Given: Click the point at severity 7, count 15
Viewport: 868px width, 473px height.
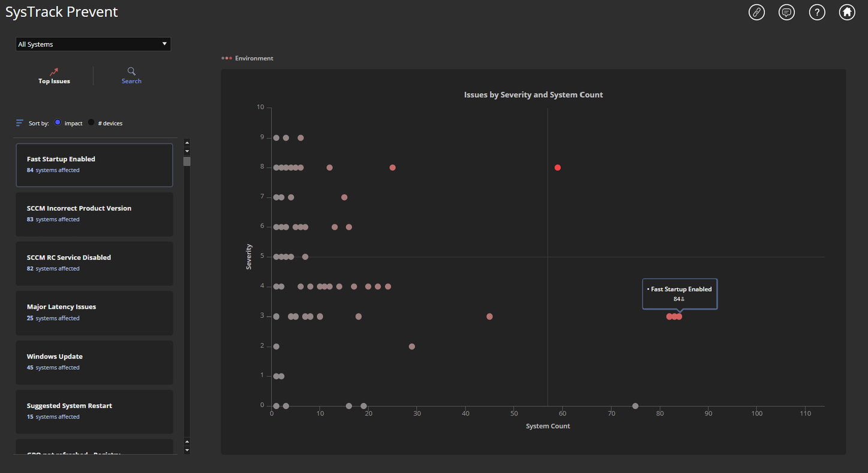Looking at the screenshot, I should point(344,197).
